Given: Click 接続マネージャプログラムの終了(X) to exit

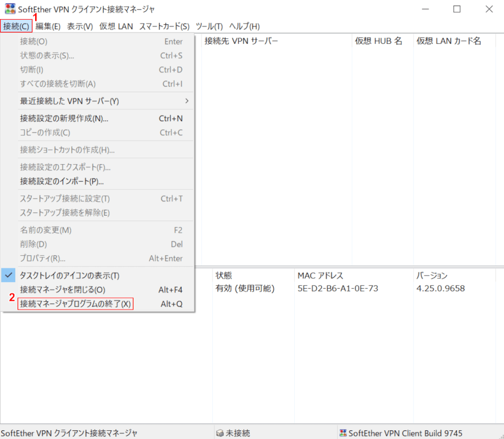Looking at the screenshot, I should tap(75, 304).
